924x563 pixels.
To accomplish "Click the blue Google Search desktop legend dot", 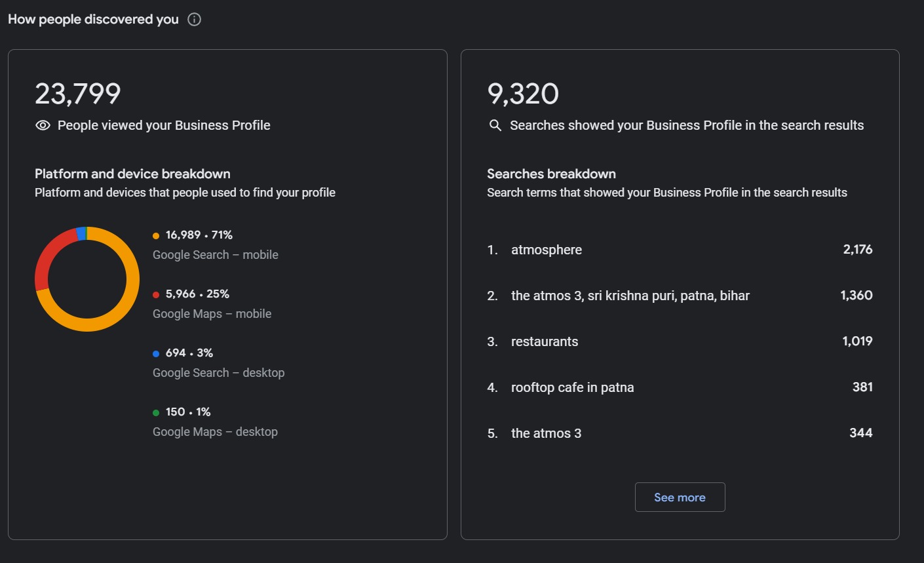I will click(156, 354).
